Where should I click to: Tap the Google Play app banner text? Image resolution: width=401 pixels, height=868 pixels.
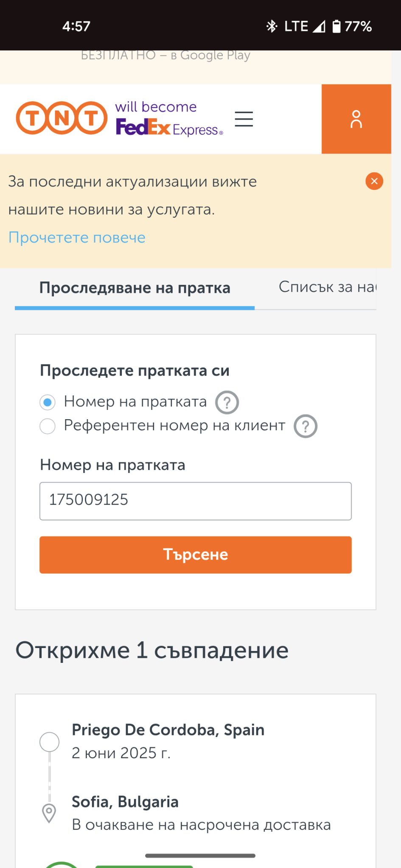[x=165, y=56]
